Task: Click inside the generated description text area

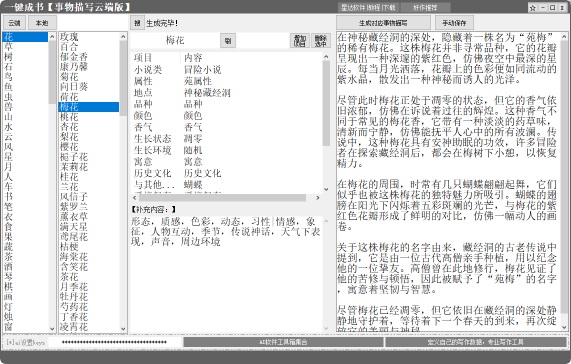Action: coord(449,182)
